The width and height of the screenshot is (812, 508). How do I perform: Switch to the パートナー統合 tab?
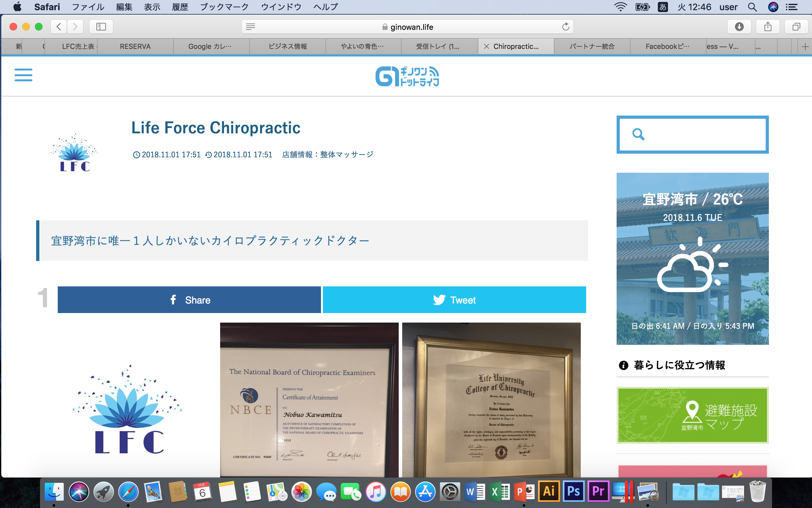[592, 46]
